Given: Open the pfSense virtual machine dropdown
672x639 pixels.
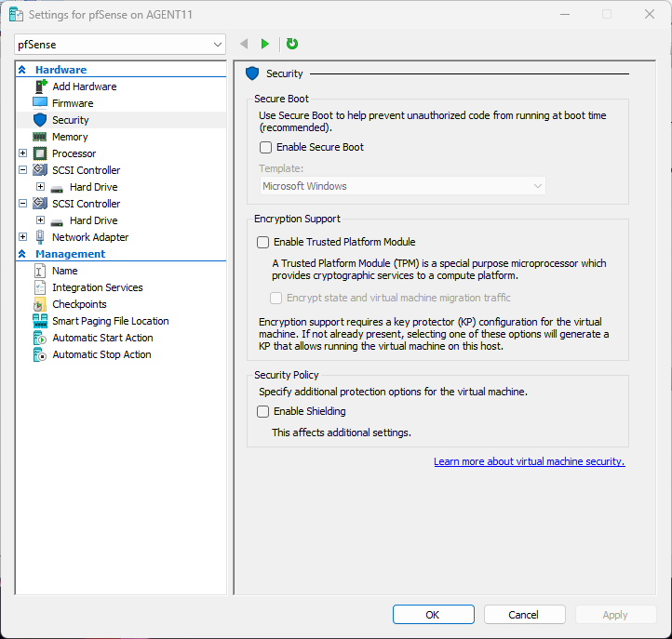Looking at the screenshot, I should [121, 44].
